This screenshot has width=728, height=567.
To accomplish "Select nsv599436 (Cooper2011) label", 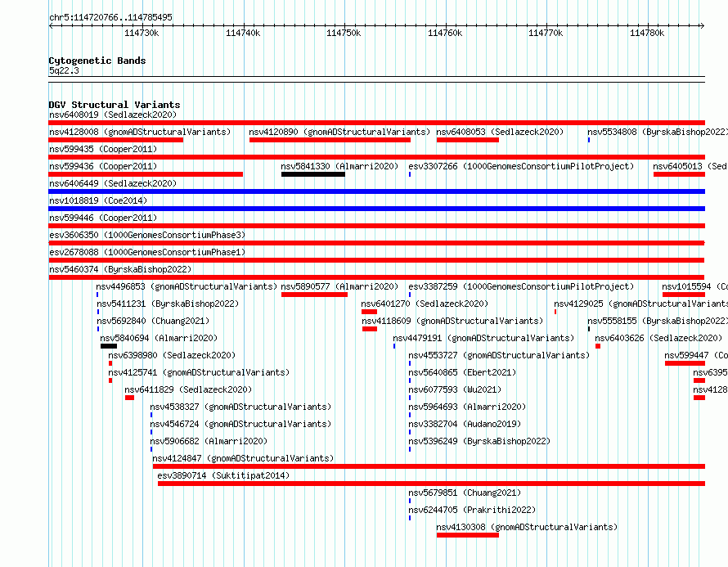I will [x=103, y=166].
